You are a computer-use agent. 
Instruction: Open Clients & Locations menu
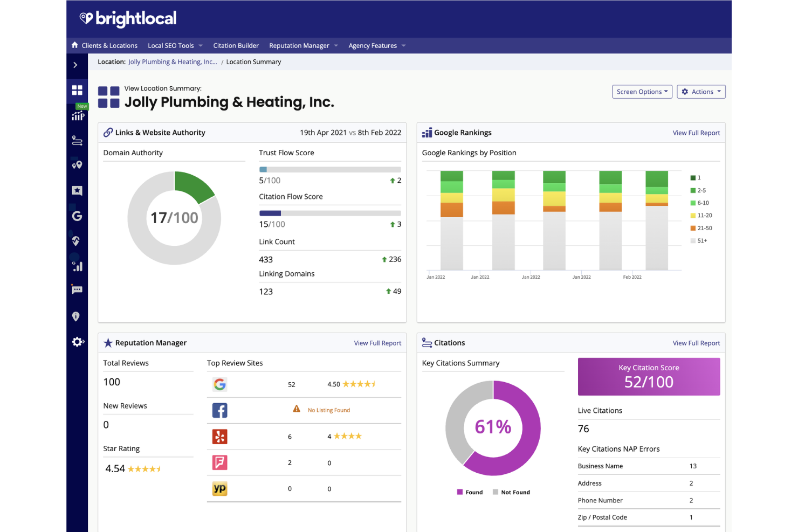(x=109, y=46)
